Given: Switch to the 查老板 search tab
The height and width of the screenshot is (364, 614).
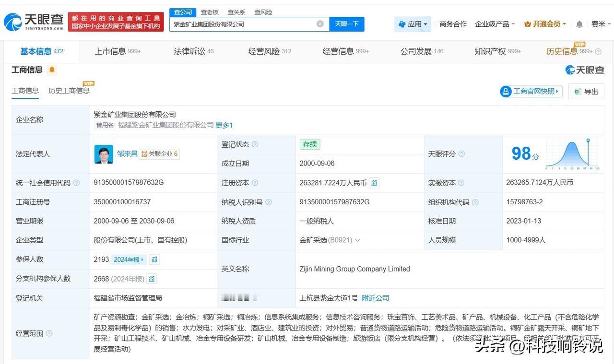Looking at the screenshot, I should coord(210,12).
